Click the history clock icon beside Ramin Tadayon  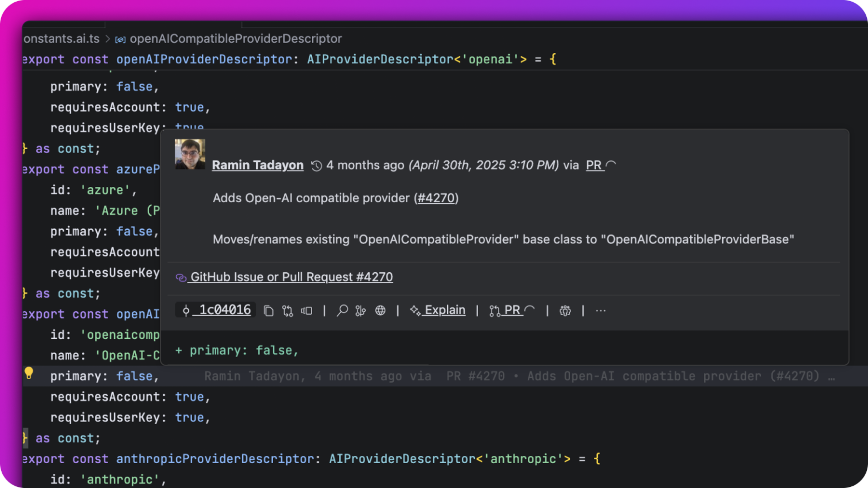pos(316,165)
